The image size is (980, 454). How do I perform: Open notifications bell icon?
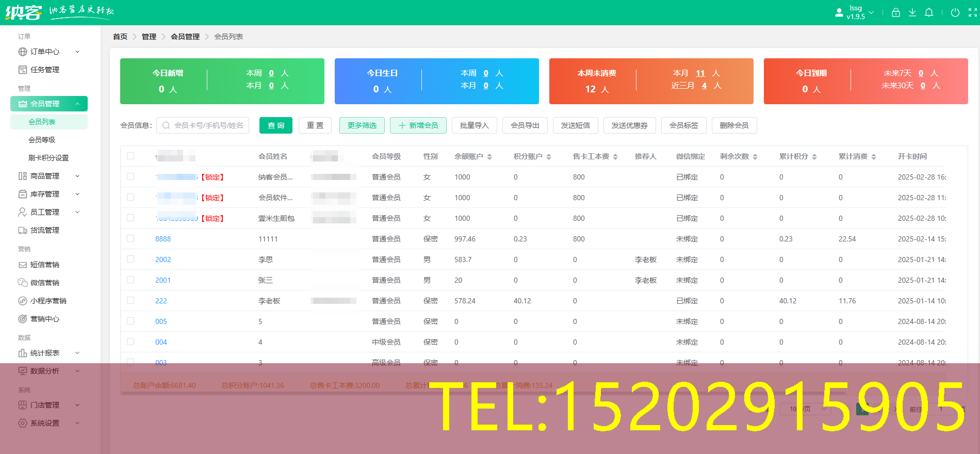[x=929, y=13]
